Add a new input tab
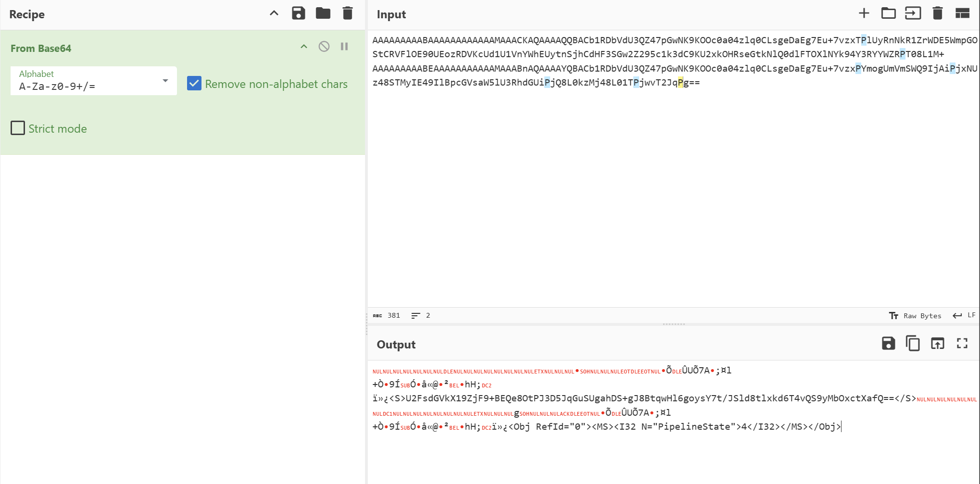 (864, 13)
